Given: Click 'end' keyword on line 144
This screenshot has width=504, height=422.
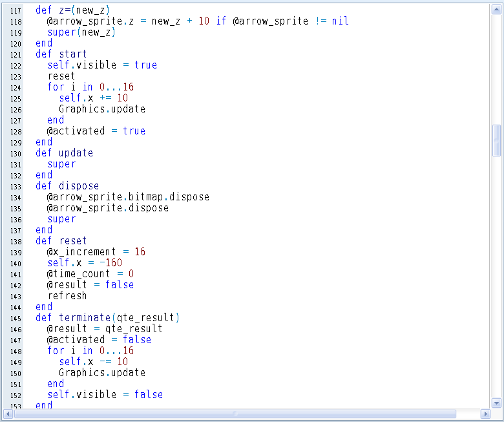Looking at the screenshot, I should pos(44,306).
